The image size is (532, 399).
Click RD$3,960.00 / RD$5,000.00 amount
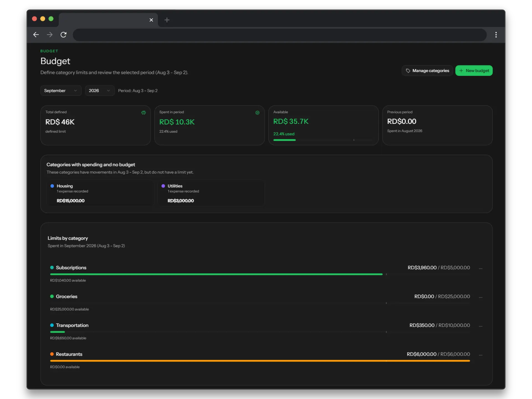439,268
